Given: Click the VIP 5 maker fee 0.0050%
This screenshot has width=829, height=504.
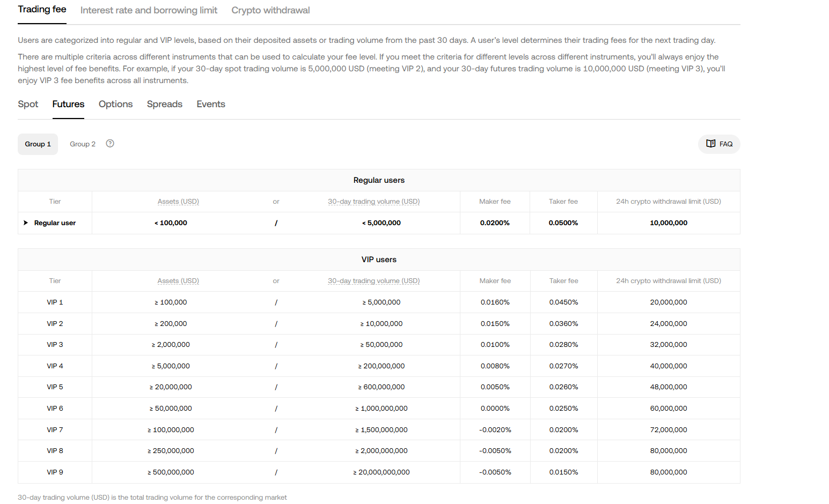Looking at the screenshot, I should 495,387.
